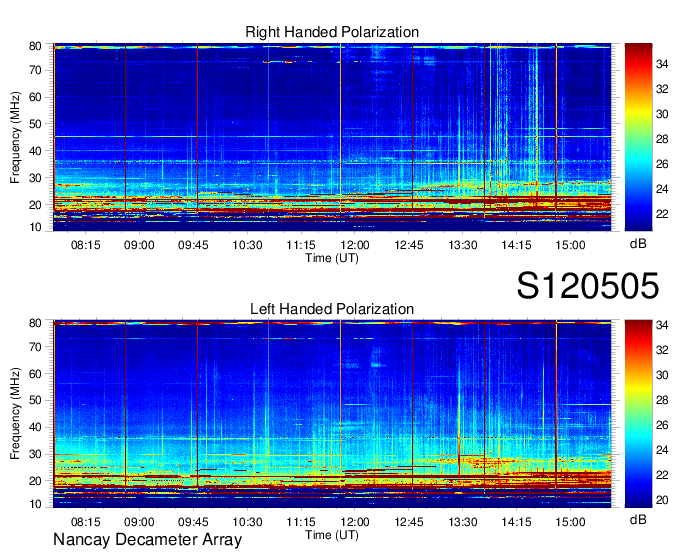
Task: Click the 10:30 time tick of the Right Handed plot
Action: click(x=247, y=245)
